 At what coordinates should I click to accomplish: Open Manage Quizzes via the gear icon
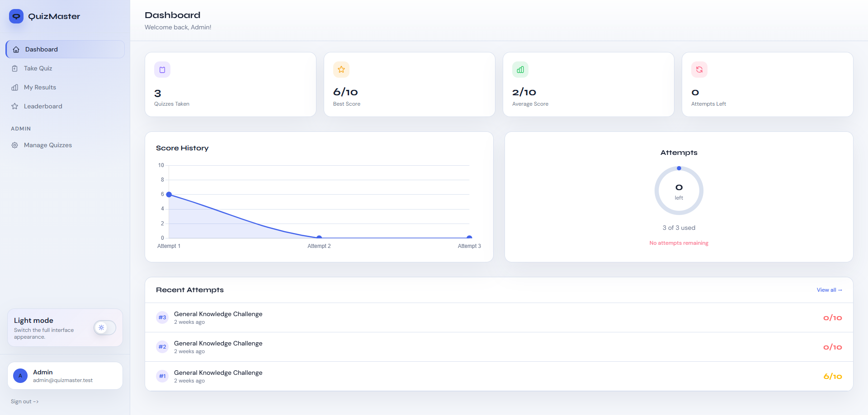(14, 145)
